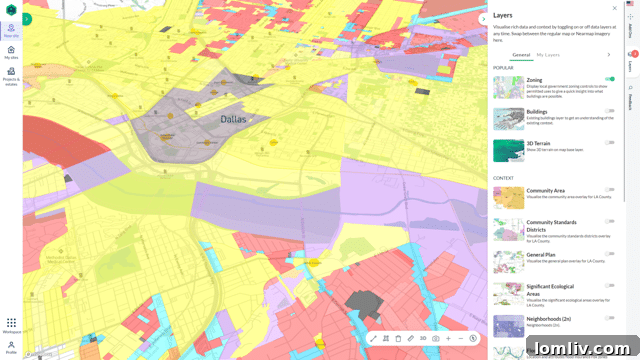
Task: Click the Buildings layer thumbnail
Action: [509, 119]
